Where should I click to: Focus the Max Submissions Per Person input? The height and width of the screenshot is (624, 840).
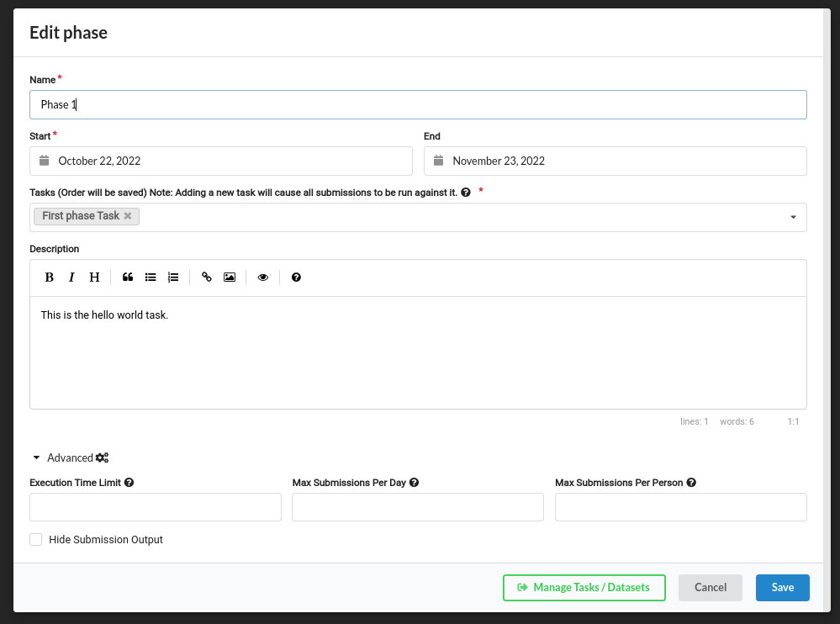click(x=681, y=507)
